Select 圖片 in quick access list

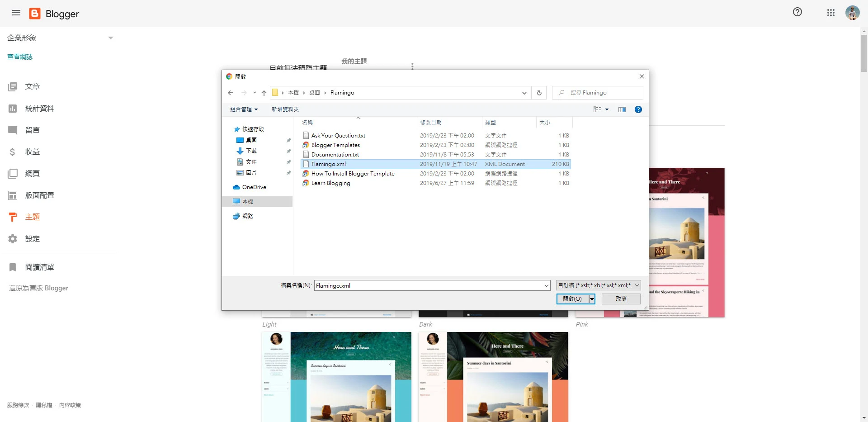point(251,173)
